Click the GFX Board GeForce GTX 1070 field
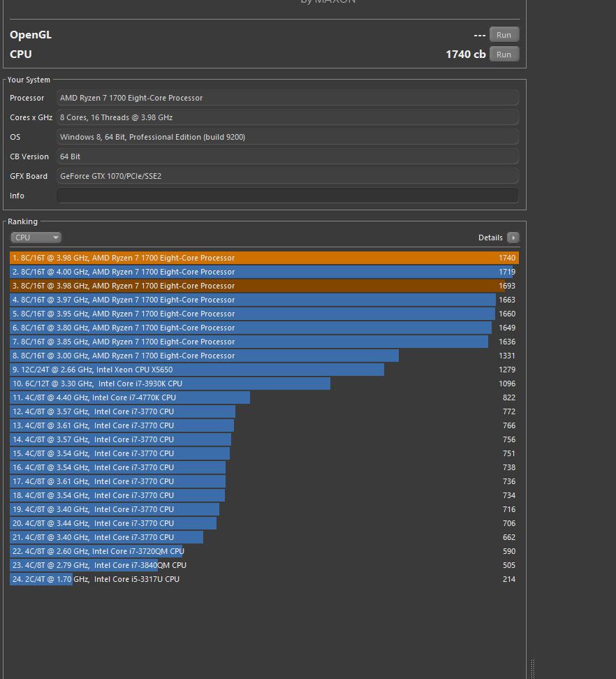Screen dimensions: 616x679 point(288,176)
